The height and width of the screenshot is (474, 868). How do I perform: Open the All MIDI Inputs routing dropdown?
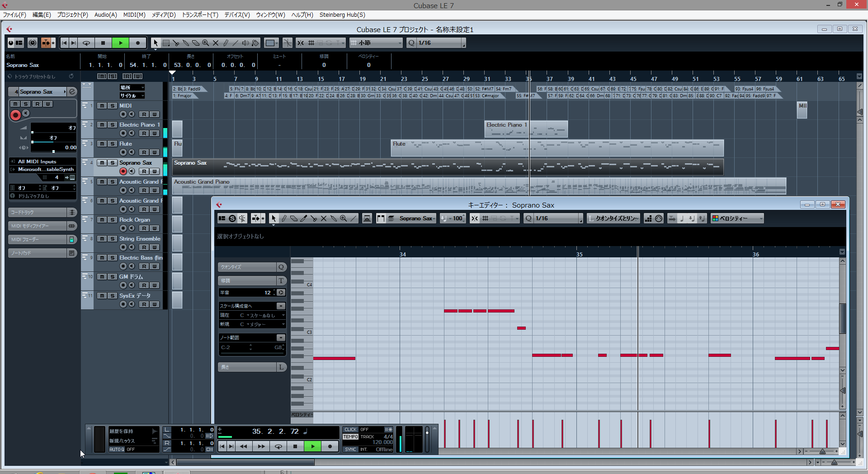click(43, 161)
